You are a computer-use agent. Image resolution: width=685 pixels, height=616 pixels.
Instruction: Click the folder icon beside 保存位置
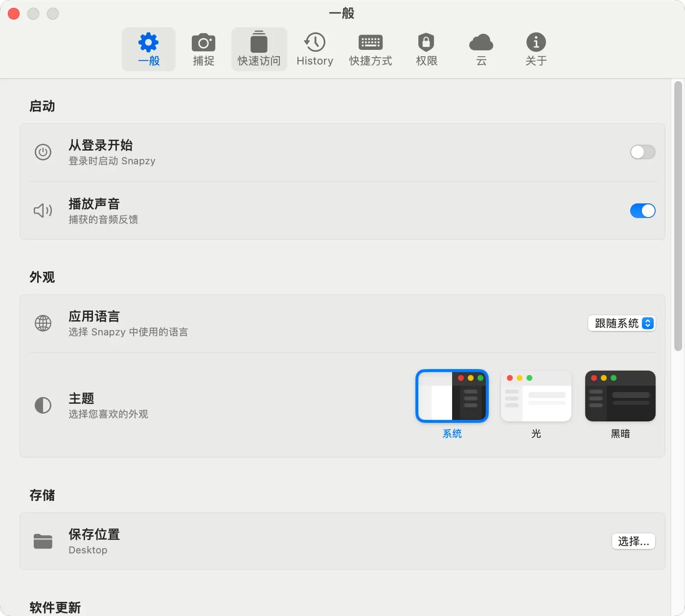click(43, 541)
